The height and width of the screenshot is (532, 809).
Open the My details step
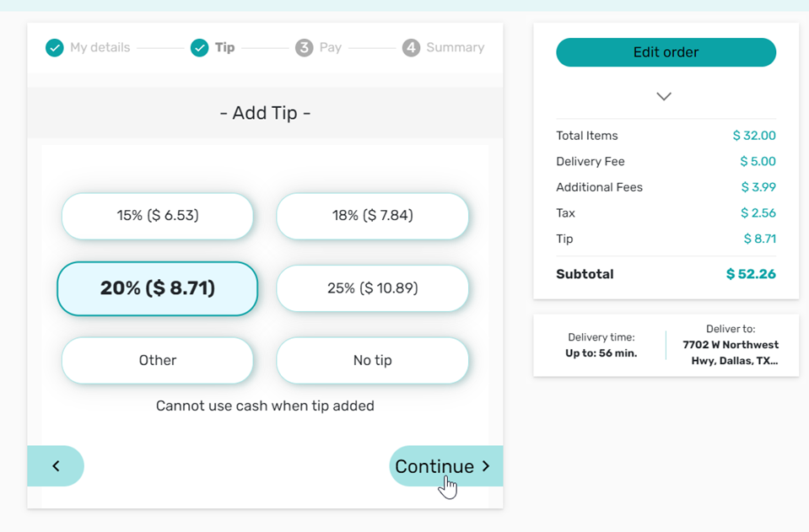pos(100,48)
